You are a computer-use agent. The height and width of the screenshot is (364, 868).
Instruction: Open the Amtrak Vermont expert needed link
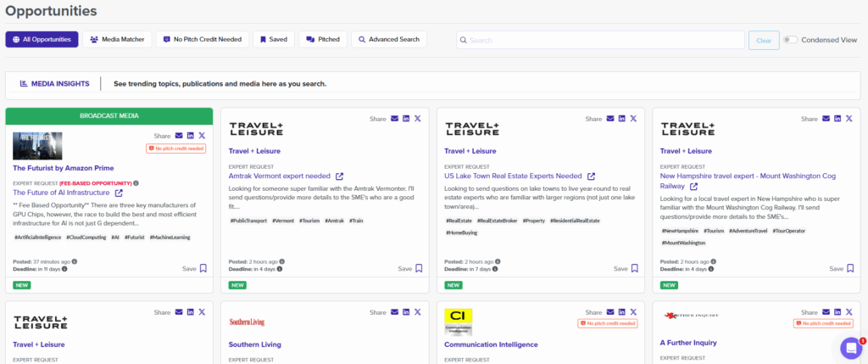coord(280,176)
